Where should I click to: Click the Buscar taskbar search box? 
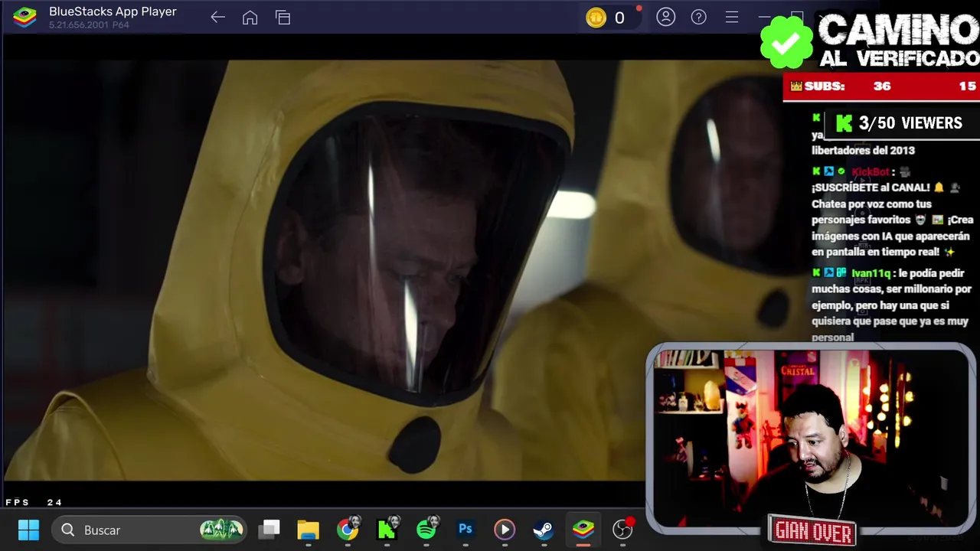click(x=149, y=530)
